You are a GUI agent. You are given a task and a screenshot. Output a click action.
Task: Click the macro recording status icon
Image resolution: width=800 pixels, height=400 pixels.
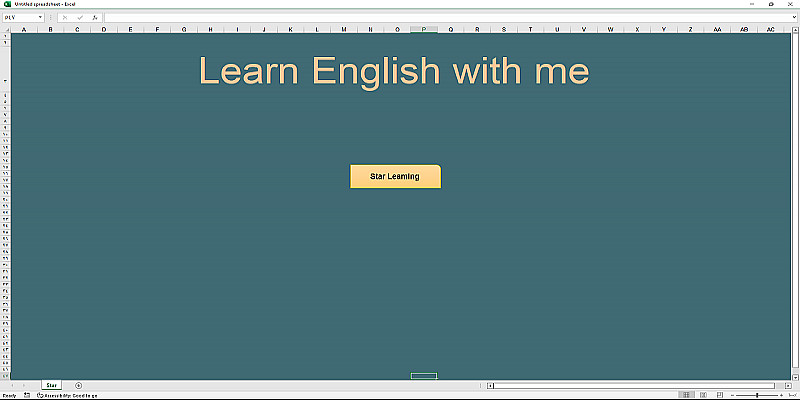click(x=27, y=395)
